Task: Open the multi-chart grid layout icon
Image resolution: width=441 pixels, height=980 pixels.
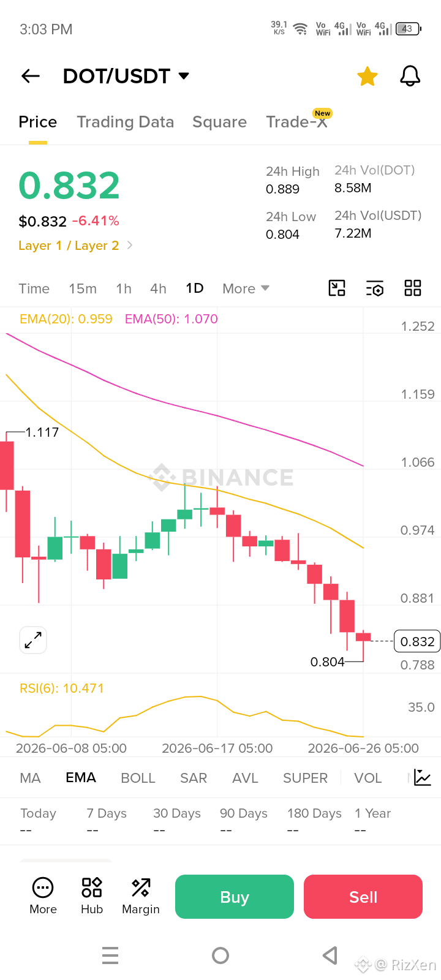Action: click(x=413, y=288)
